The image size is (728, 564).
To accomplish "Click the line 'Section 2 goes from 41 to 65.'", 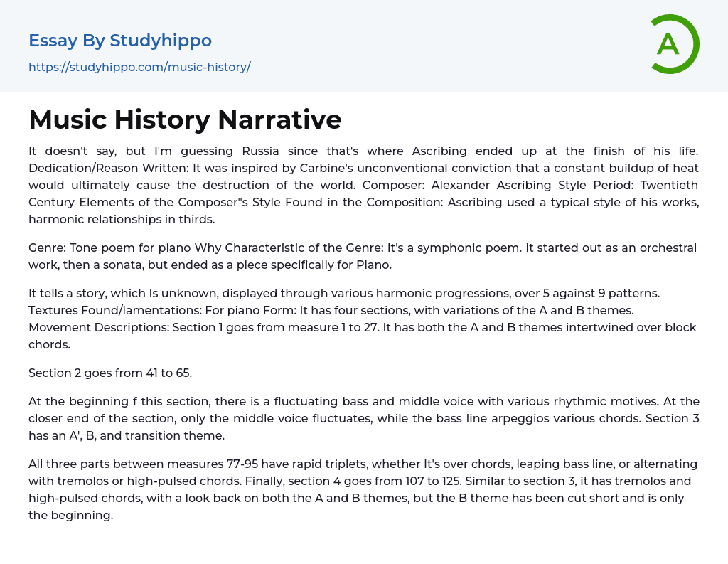I will tap(109, 373).
